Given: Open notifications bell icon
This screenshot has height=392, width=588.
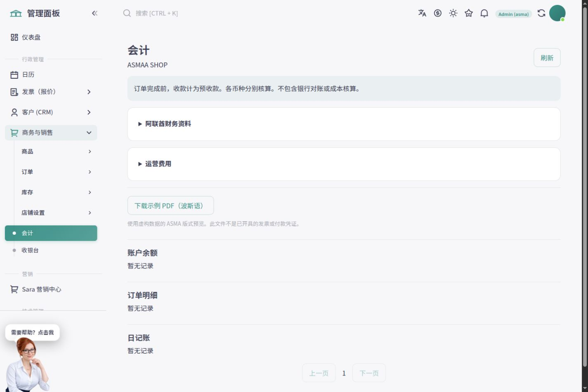Looking at the screenshot, I should [484, 13].
